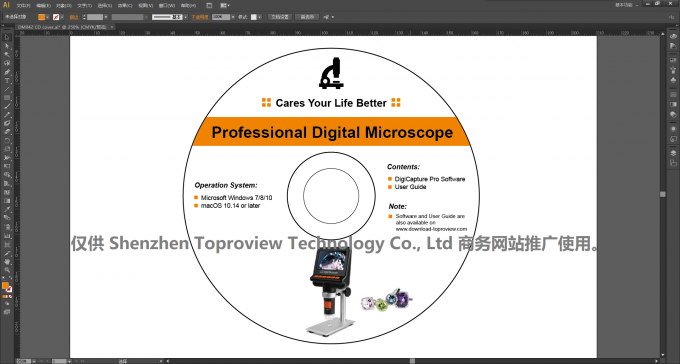This screenshot has height=364, width=680.
Task: Click the 不透明度 link in control bar
Action: (200, 17)
